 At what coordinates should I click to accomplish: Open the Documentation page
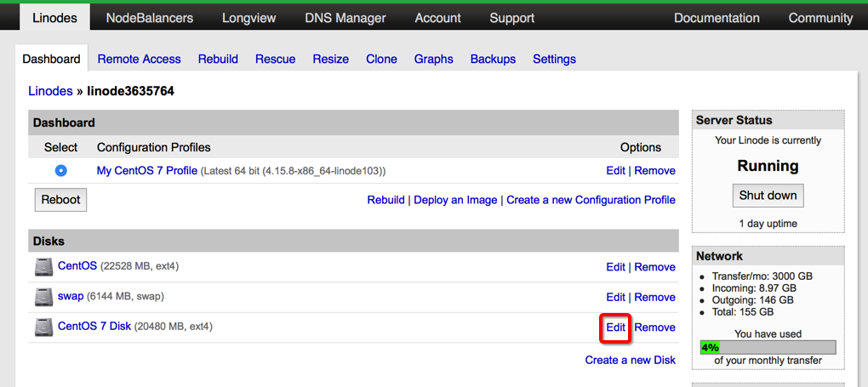(x=717, y=18)
